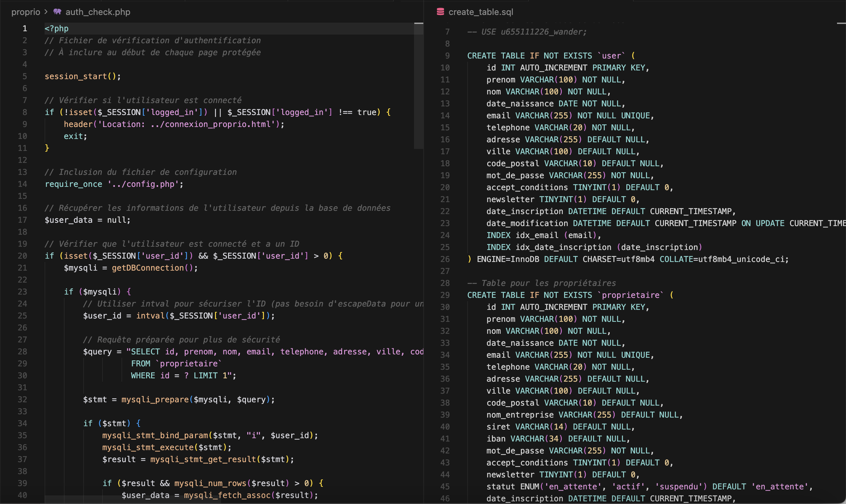
Task: Open the proprio folder breadcrumb
Action: click(26, 12)
